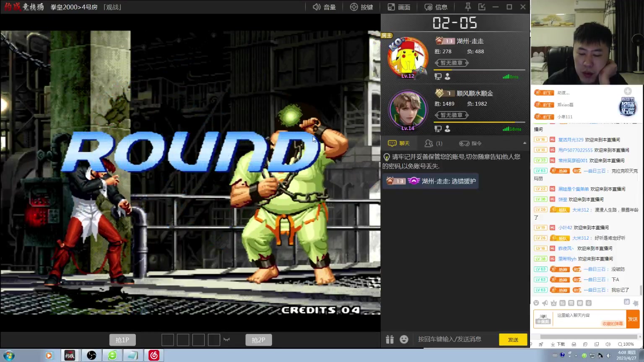Switch to the 聊天 chat tab
Screen dimensions: 644x362
(x=399, y=143)
